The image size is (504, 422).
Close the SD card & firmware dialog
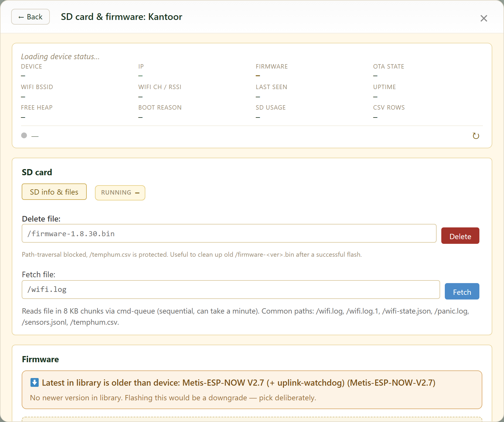click(x=484, y=18)
